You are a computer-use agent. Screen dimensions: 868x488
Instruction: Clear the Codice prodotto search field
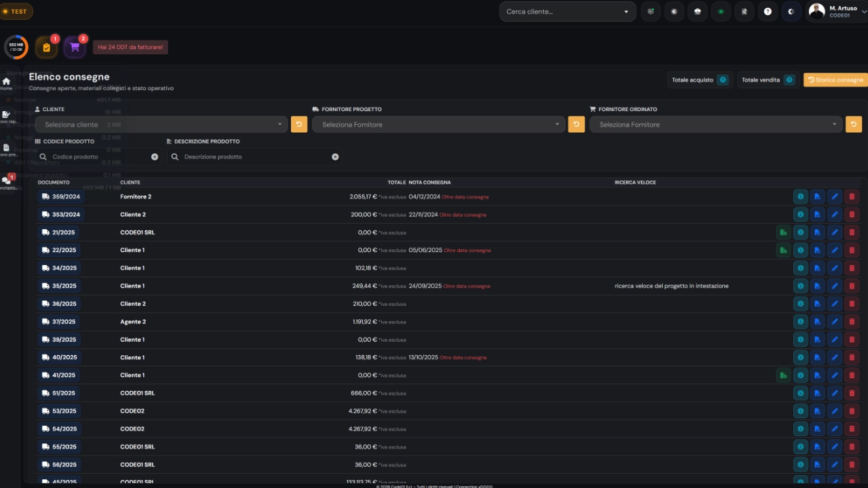tap(155, 157)
